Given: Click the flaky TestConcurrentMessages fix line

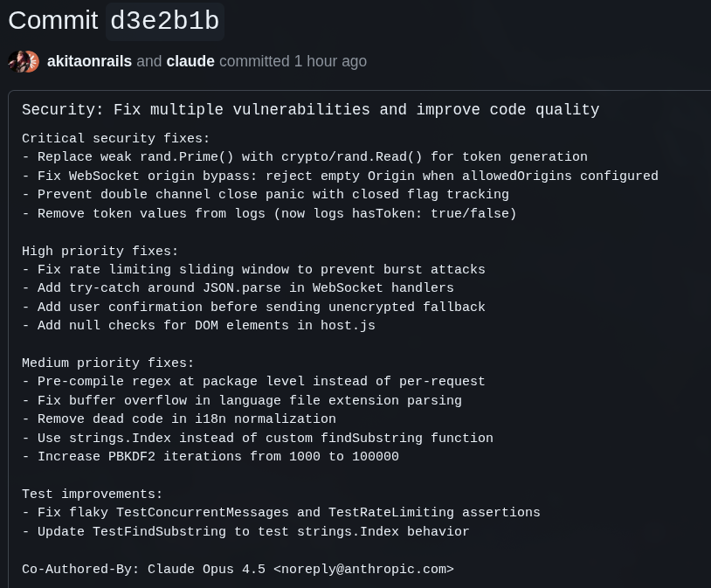Looking at the screenshot, I should tap(281, 513).
